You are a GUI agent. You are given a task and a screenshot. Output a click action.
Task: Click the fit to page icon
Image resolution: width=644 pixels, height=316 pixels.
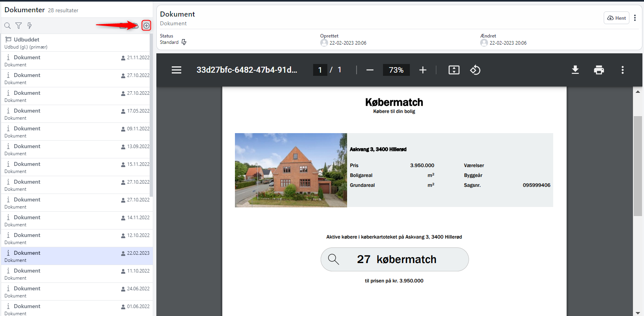454,70
